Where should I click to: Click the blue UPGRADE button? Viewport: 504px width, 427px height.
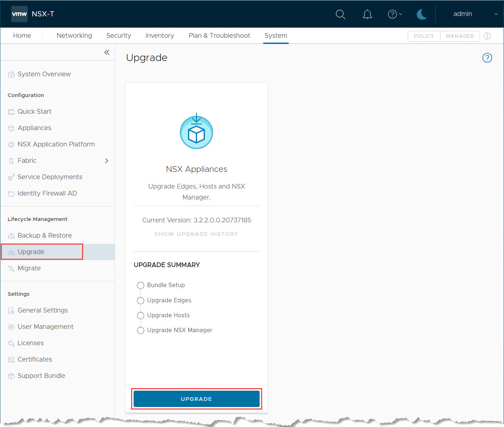pos(196,399)
